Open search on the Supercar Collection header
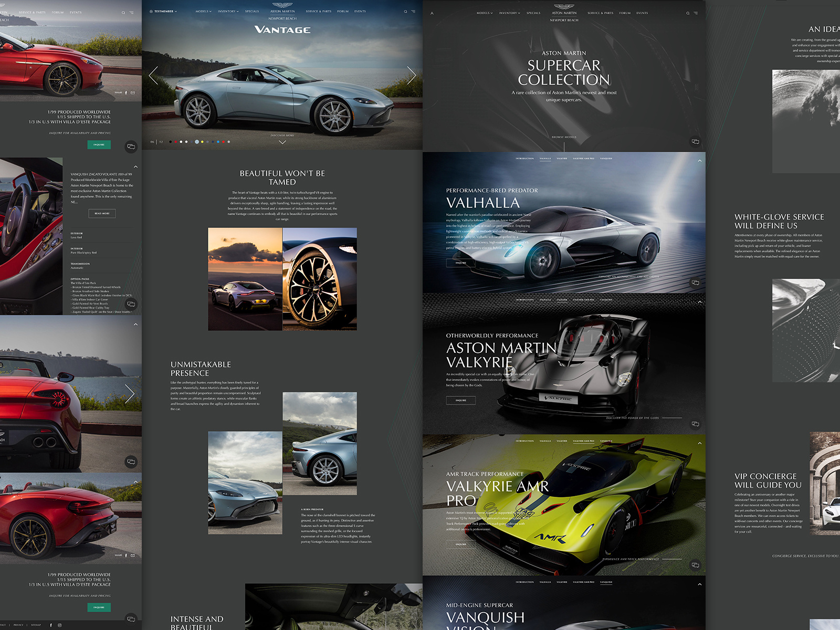 click(688, 13)
